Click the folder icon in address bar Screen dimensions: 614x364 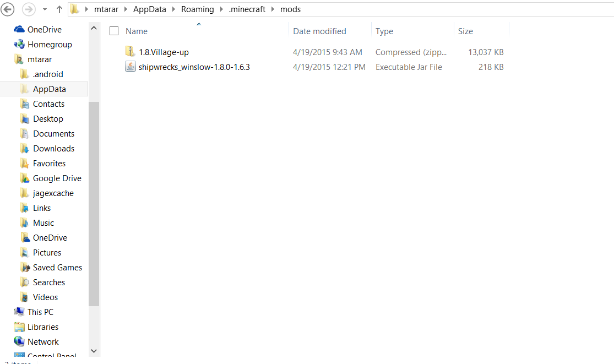click(x=74, y=9)
